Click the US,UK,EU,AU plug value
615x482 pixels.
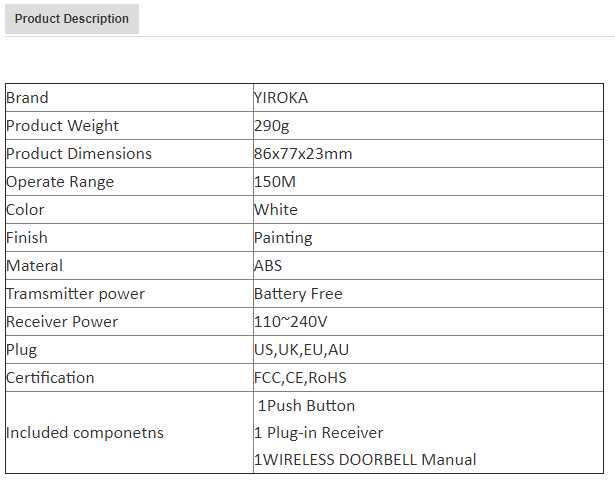click(302, 350)
